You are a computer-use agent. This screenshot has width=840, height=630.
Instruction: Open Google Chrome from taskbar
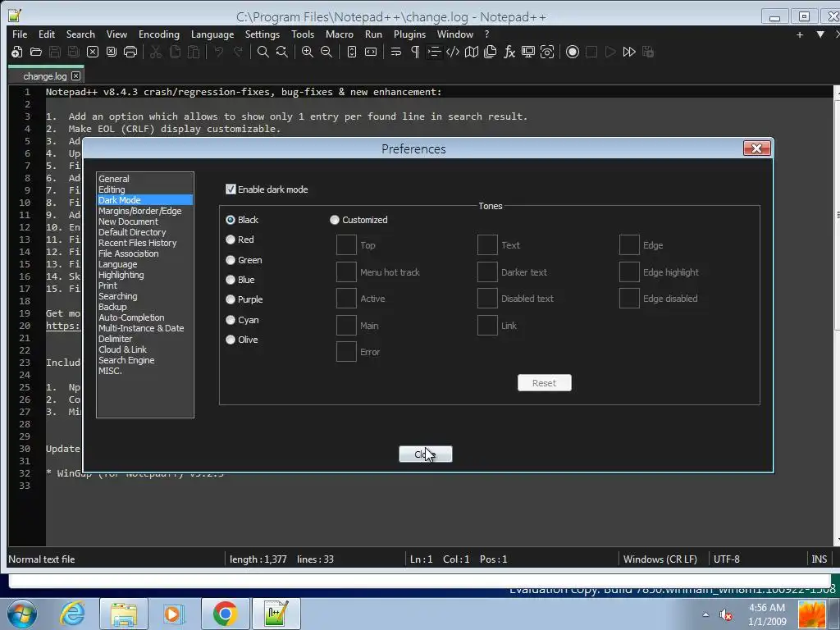click(225, 614)
